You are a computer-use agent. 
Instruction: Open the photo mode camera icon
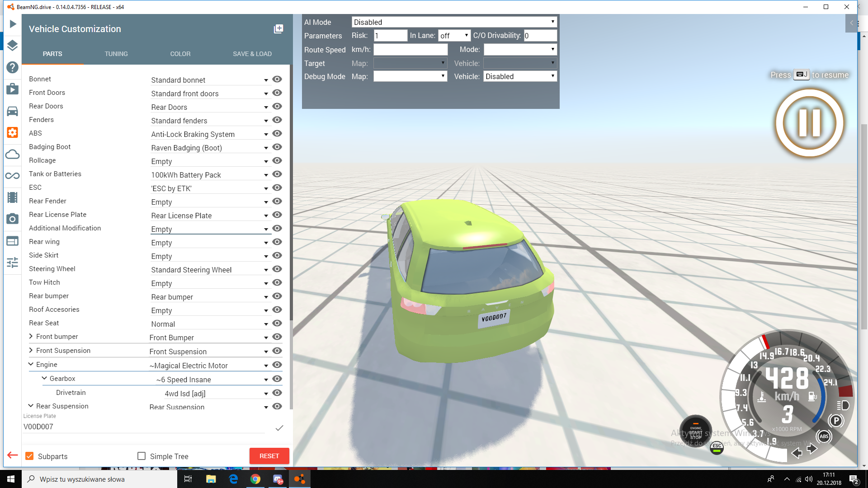tap(13, 219)
